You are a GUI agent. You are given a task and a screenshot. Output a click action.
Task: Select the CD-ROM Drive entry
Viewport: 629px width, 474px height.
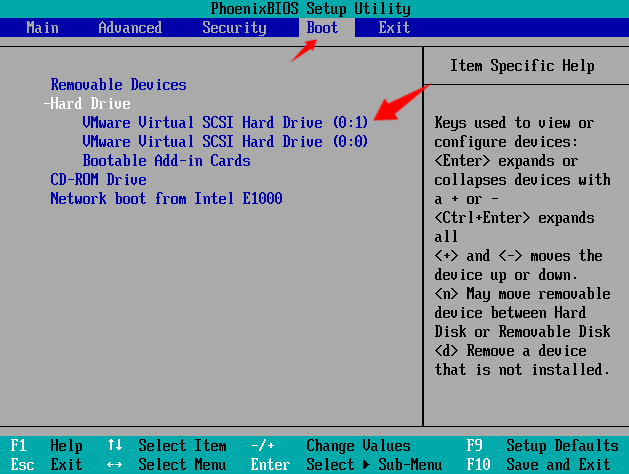coord(98,179)
